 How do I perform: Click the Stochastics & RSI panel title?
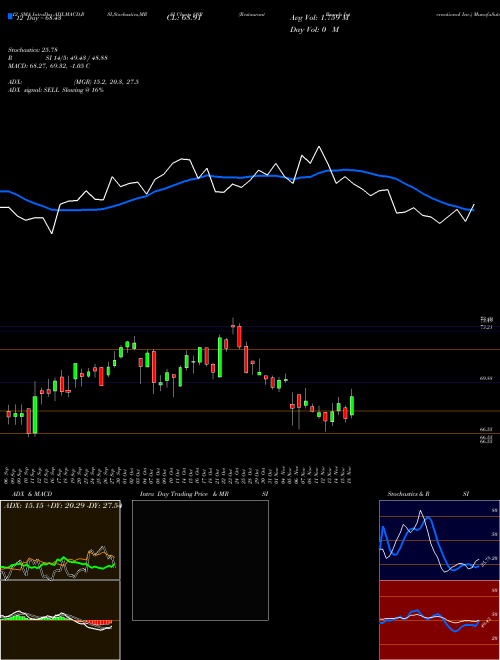(428, 494)
